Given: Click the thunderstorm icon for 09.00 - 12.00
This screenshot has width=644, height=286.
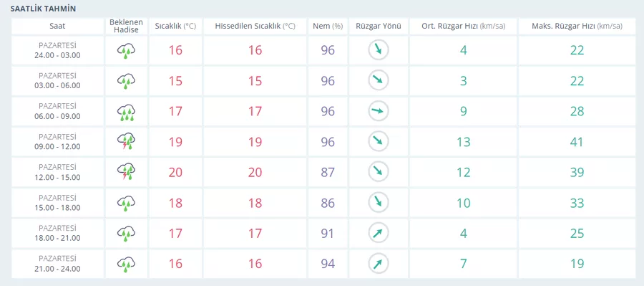Looking at the screenshot, I should 126,142.
